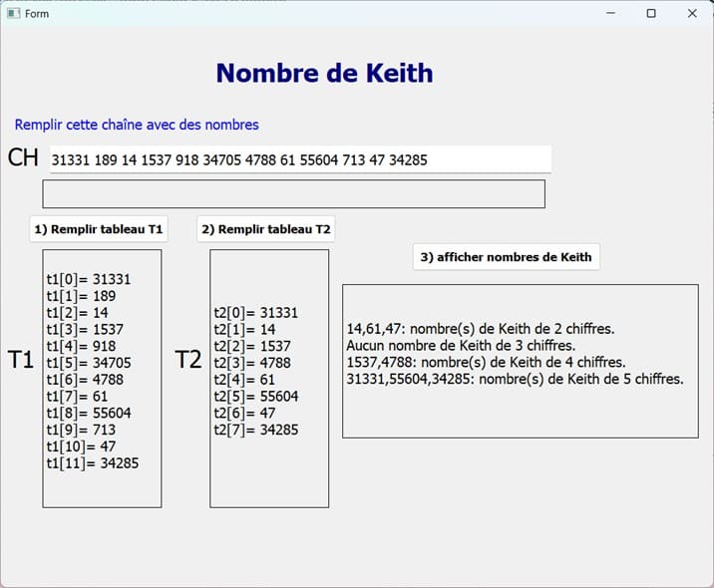Select the t1[5]= 34705 entry
The width and height of the screenshot is (714, 588).
point(89,363)
